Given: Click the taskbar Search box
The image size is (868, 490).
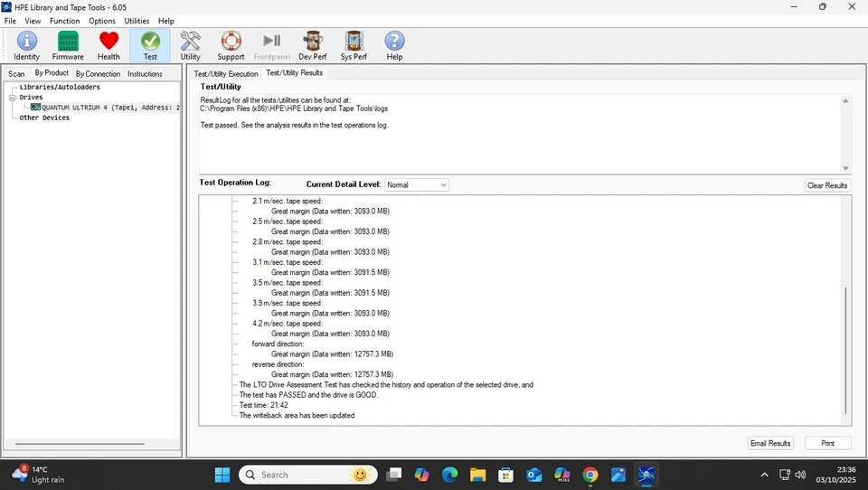Looking at the screenshot, I should (x=307, y=475).
